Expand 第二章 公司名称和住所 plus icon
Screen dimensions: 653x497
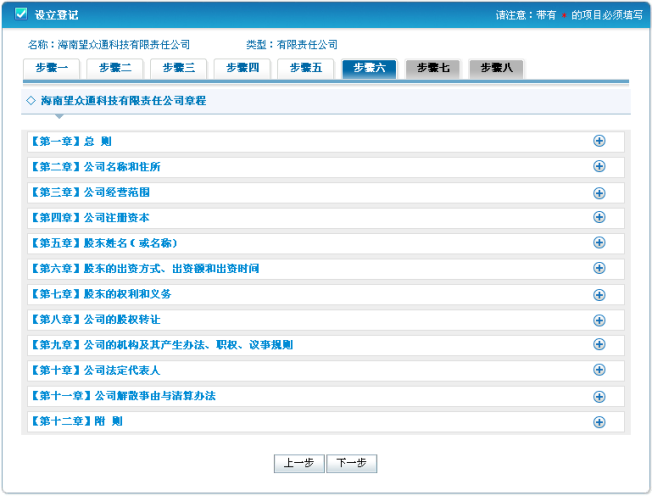599,167
